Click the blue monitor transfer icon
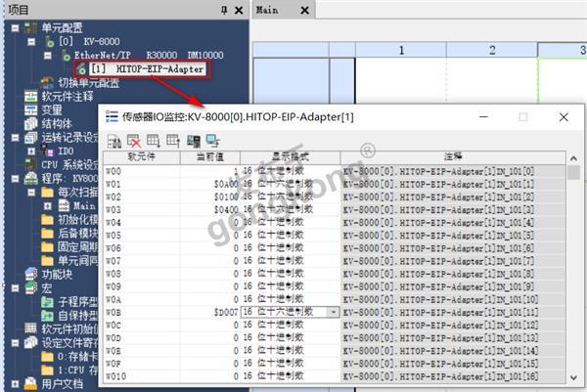This screenshot has height=392, width=587. click(x=213, y=141)
